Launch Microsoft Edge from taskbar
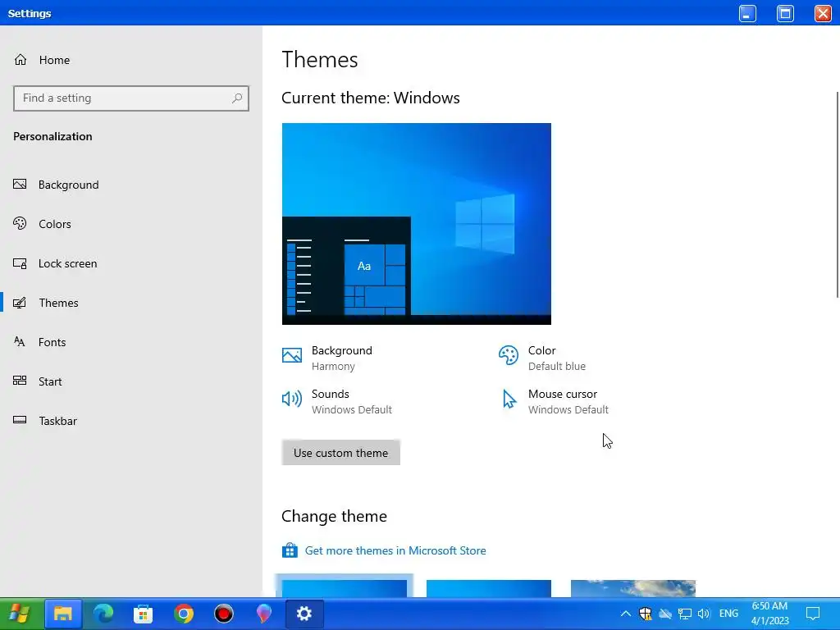Image resolution: width=840 pixels, height=630 pixels. pos(103,614)
